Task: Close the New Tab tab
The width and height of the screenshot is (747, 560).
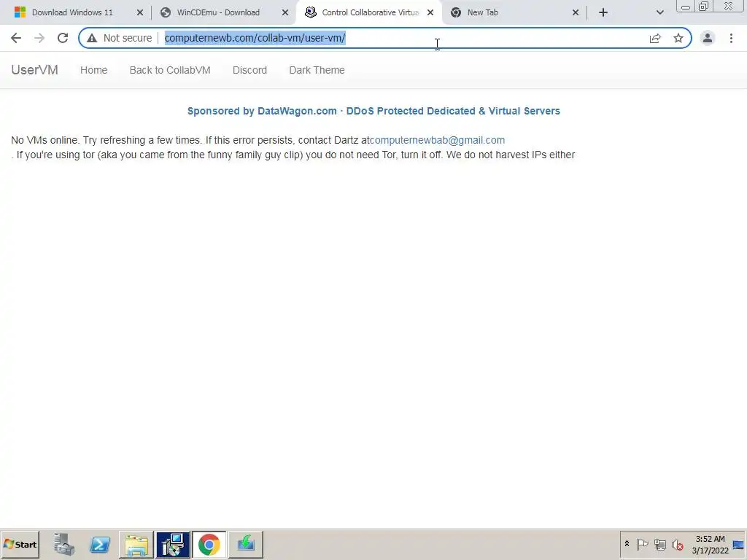Action: pos(576,12)
